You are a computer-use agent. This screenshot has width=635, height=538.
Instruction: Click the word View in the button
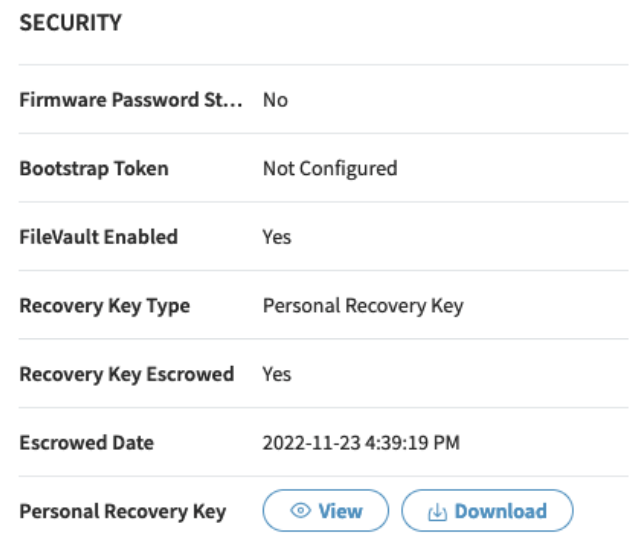tap(340, 511)
